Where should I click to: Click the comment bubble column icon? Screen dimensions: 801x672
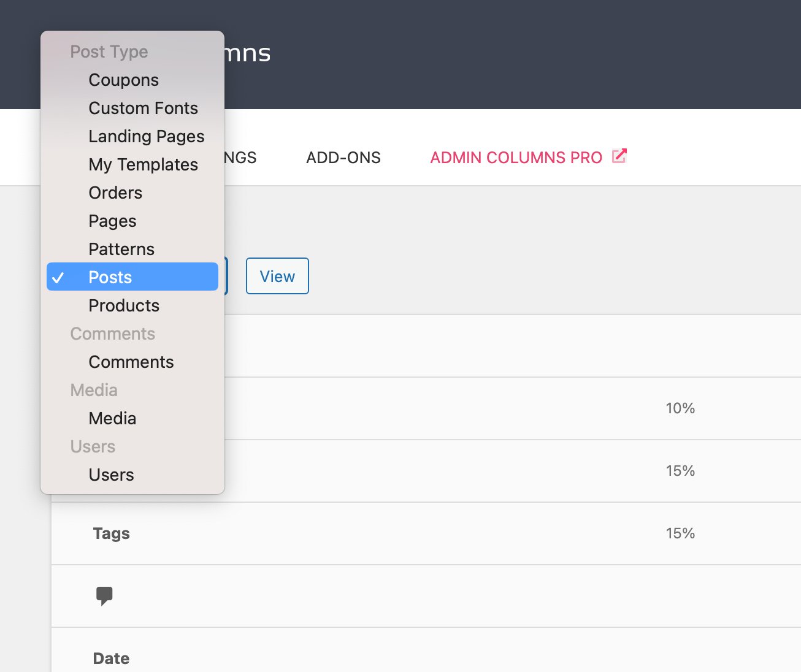pyautogui.click(x=105, y=595)
